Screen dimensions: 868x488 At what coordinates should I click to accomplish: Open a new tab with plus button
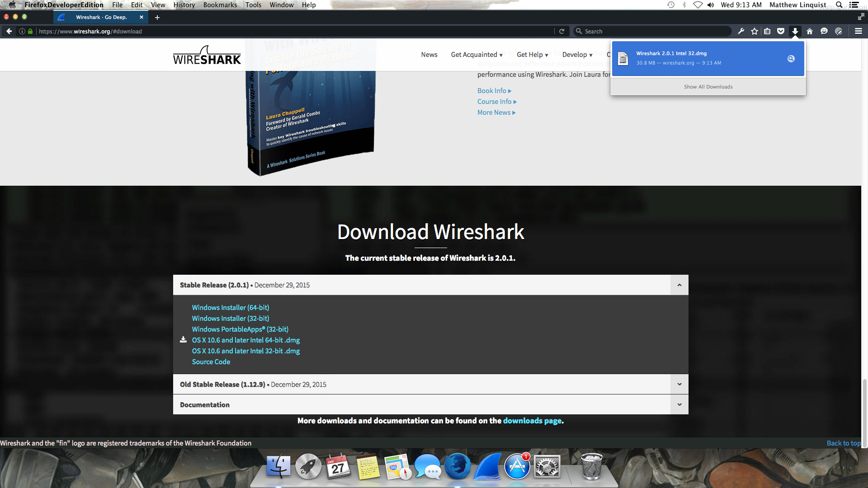tap(157, 17)
